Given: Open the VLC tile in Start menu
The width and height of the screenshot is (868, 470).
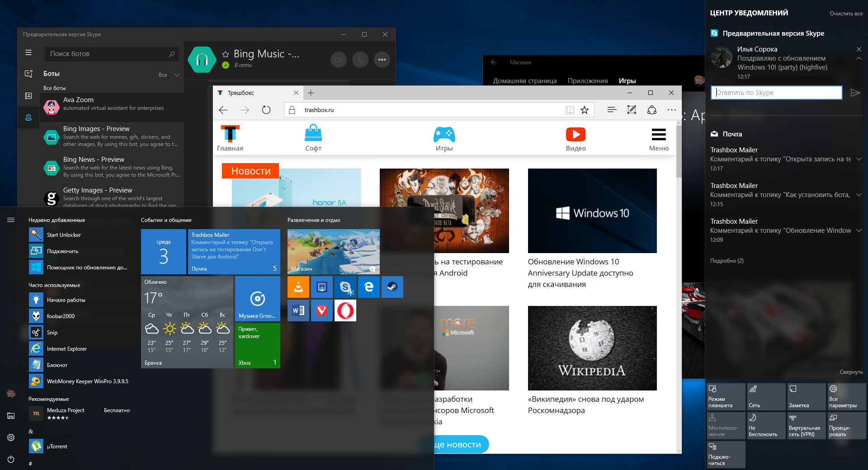Looking at the screenshot, I should pyautogui.click(x=298, y=287).
